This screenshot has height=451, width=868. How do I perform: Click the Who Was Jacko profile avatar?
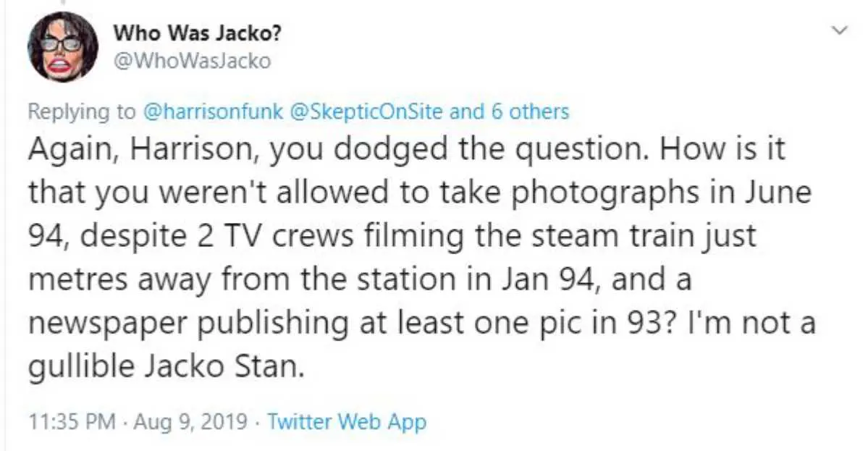62,47
